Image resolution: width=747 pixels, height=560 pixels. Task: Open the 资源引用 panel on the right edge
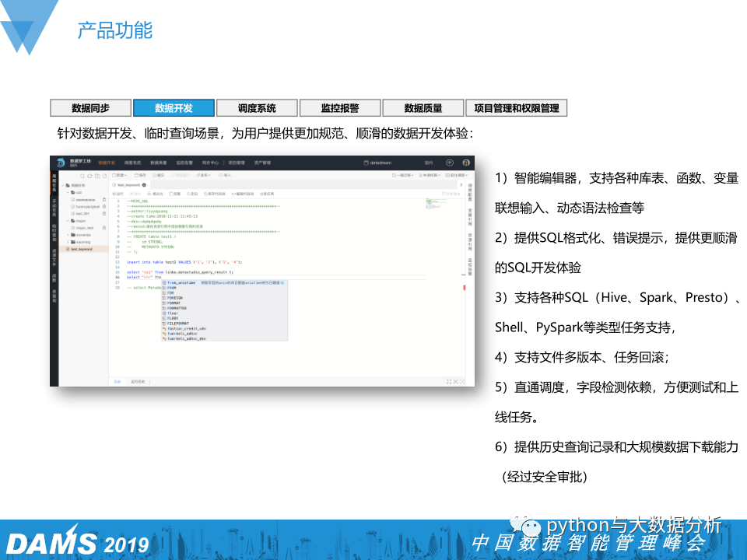click(470, 242)
